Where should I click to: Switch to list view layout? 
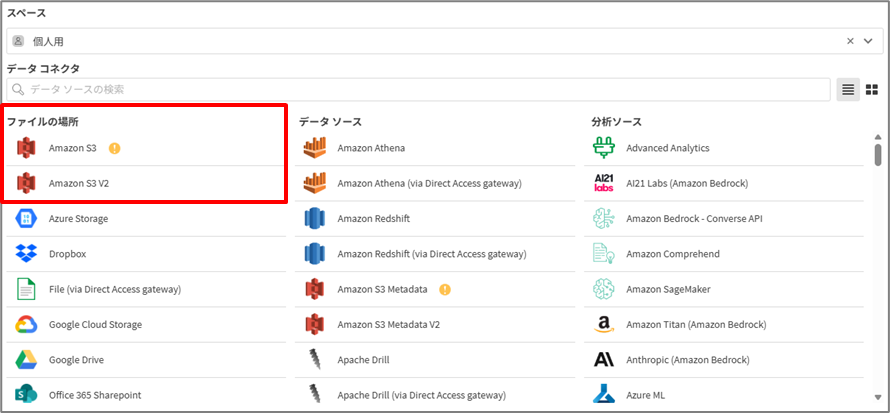click(848, 90)
